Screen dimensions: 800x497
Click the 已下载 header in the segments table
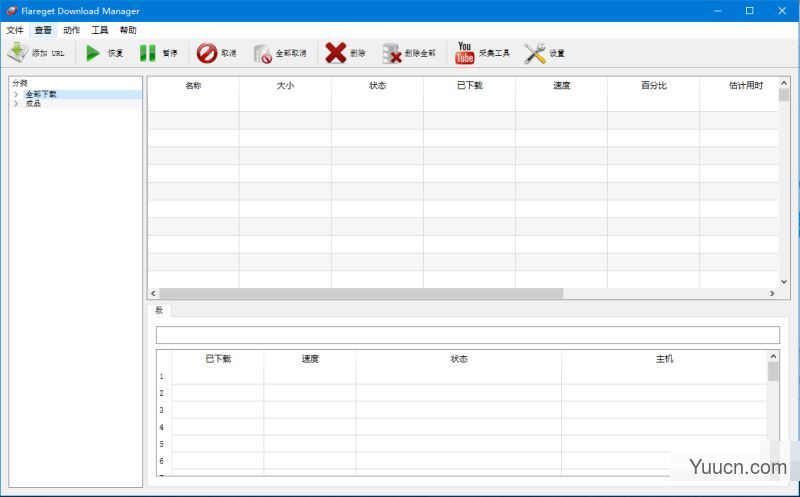coord(218,359)
